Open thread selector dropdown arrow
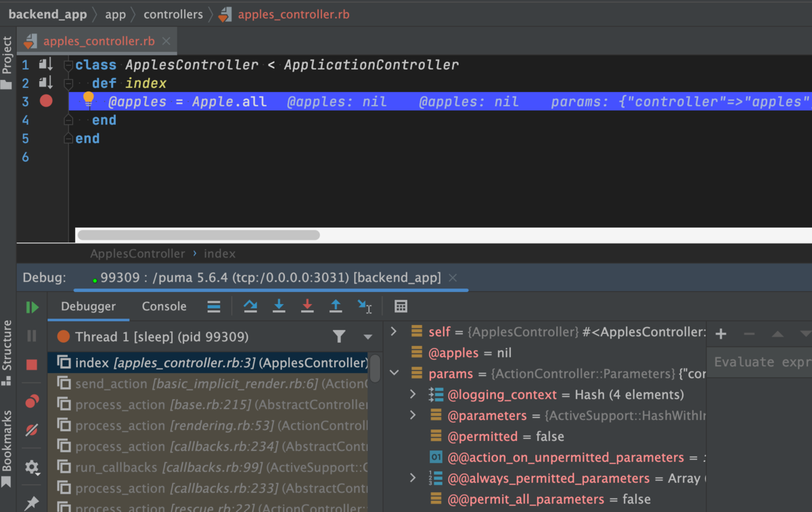 368,337
